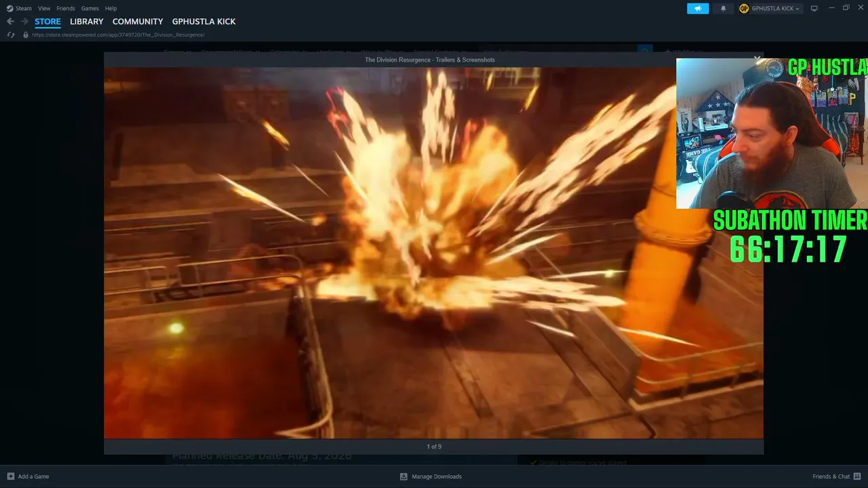Image resolution: width=868 pixels, height=488 pixels.
Task: Minimize the Steam window
Action: click(x=831, y=8)
